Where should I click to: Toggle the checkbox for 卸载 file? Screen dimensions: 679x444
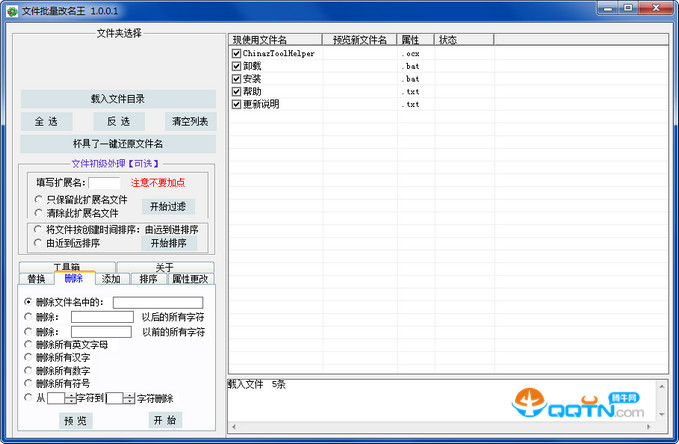pyautogui.click(x=236, y=67)
